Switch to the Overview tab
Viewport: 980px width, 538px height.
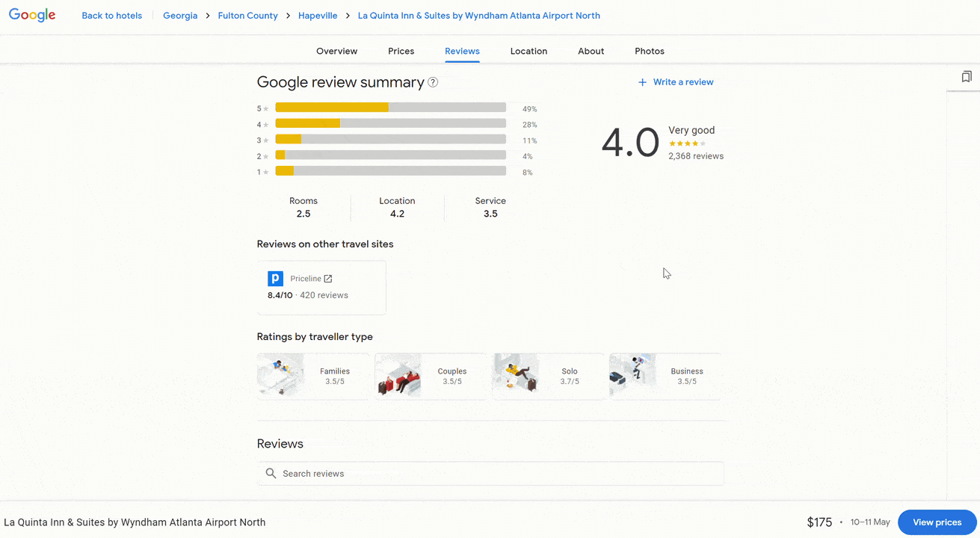pos(336,52)
